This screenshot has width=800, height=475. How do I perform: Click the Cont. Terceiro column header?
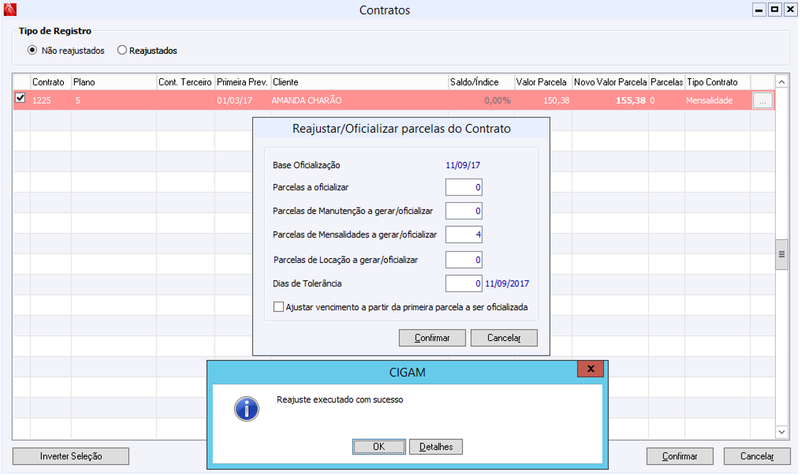[x=185, y=82]
